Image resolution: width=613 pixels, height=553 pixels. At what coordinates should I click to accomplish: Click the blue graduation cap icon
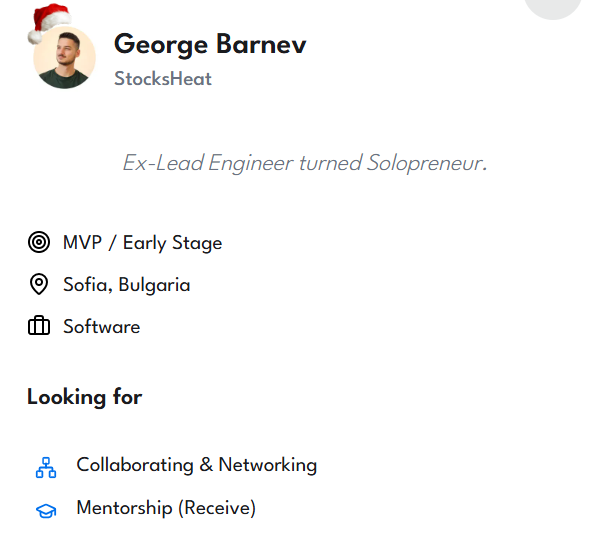point(46,510)
